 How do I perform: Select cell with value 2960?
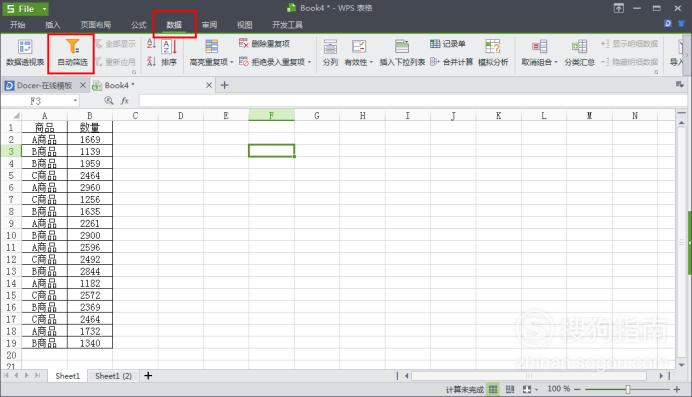click(90, 187)
